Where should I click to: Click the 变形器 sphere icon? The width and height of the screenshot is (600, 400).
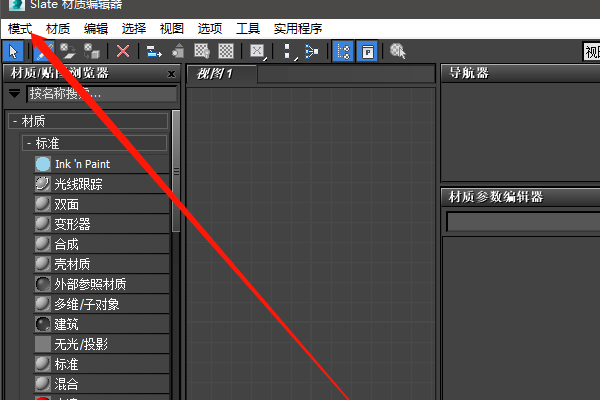click(x=43, y=224)
